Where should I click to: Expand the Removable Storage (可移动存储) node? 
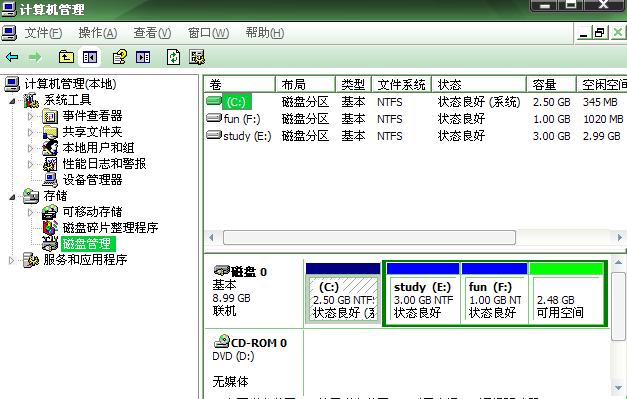(30, 212)
